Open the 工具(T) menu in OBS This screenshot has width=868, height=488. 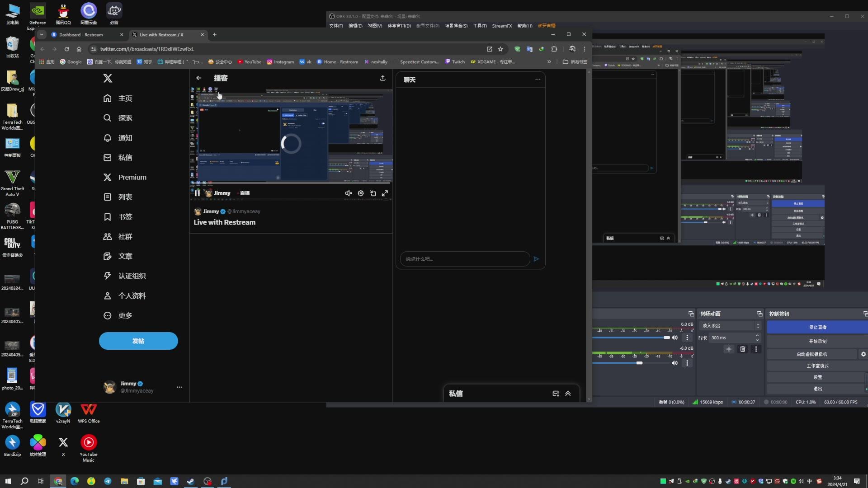pyautogui.click(x=479, y=26)
